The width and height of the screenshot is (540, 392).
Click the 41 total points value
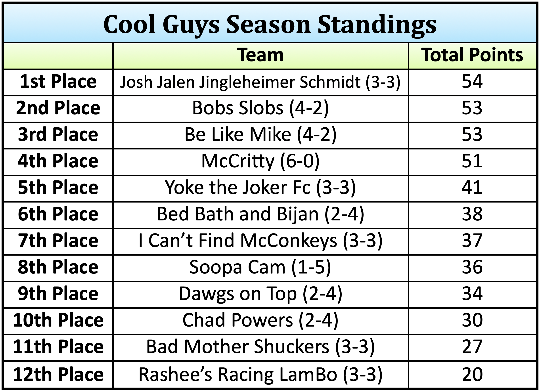472,188
